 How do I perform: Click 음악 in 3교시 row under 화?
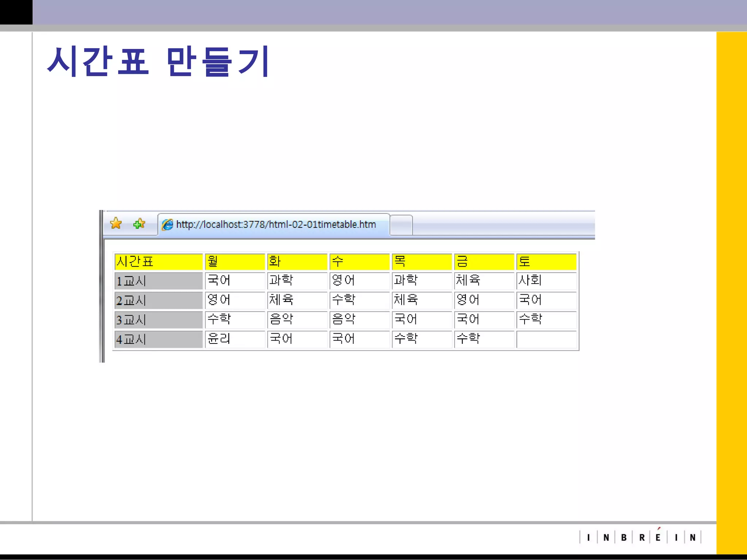click(297, 320)
